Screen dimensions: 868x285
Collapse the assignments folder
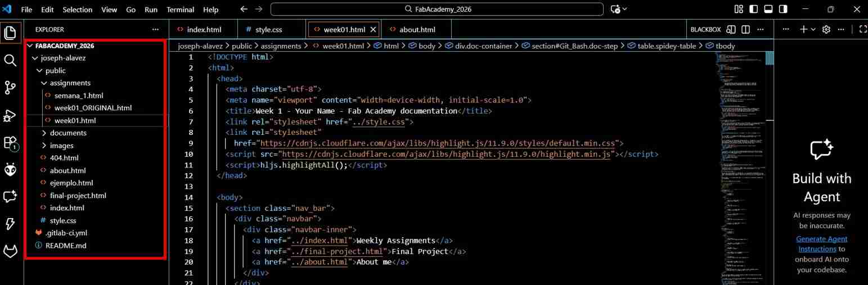tap(44, 83)
